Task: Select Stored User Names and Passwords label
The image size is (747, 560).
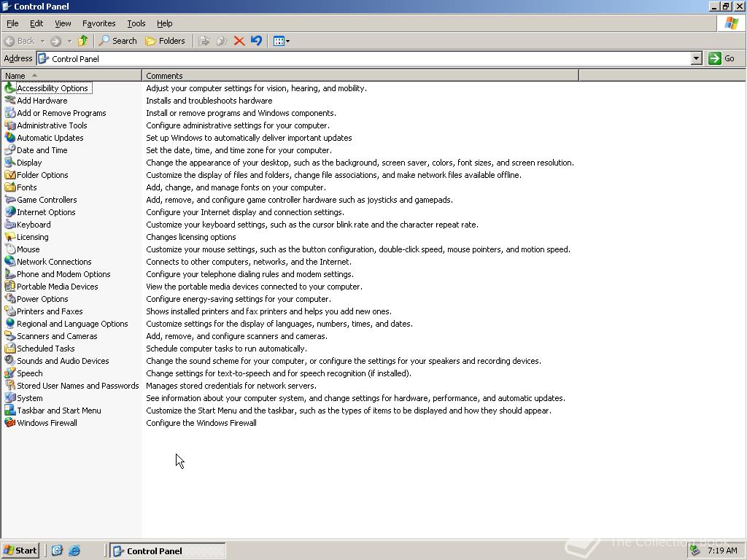Action: tap(77, 386)
